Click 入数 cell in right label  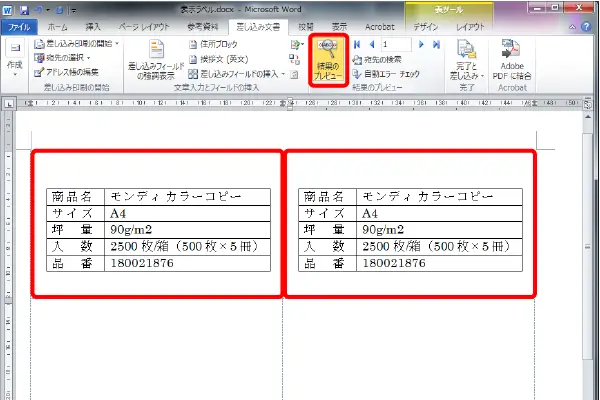click(x=328, y=247)
